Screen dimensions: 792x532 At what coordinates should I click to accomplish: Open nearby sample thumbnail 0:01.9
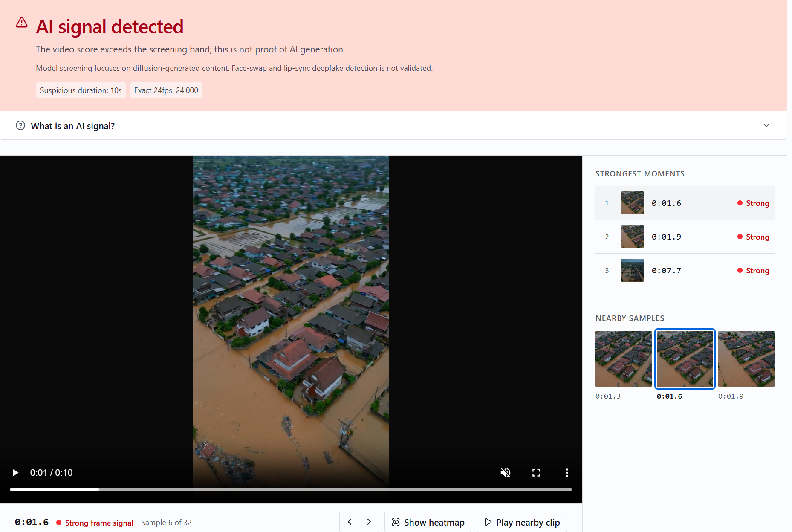(746, 359)
